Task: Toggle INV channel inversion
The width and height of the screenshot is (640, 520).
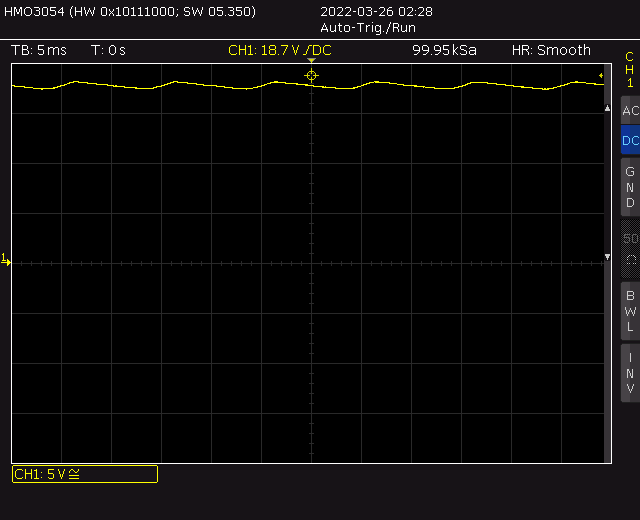Action: [x=629, y=373]
